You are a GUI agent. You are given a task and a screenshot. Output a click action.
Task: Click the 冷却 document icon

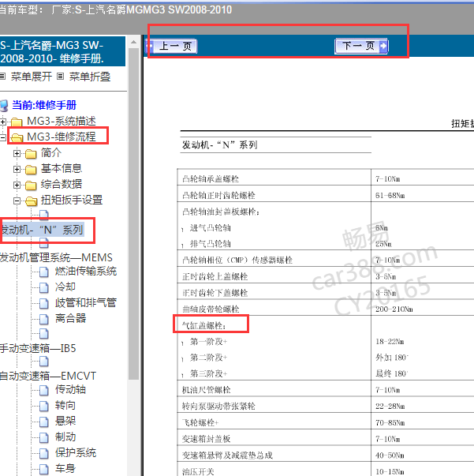pyautogui.click(x=44, y=288)
